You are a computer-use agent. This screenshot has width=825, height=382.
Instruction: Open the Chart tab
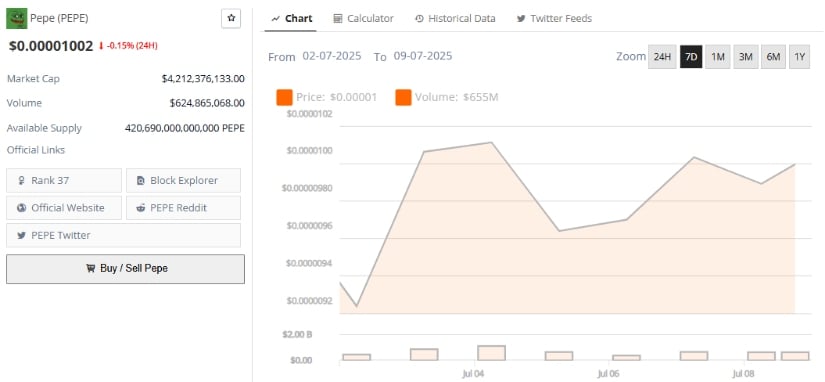point(292,18)
